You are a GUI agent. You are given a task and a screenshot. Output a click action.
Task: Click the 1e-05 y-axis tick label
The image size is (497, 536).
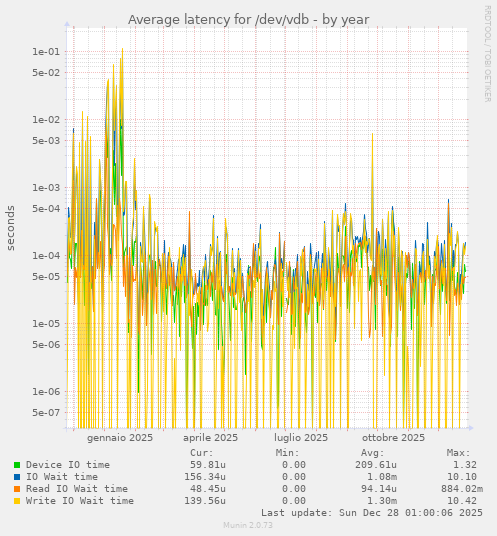[x=46, y=323]
